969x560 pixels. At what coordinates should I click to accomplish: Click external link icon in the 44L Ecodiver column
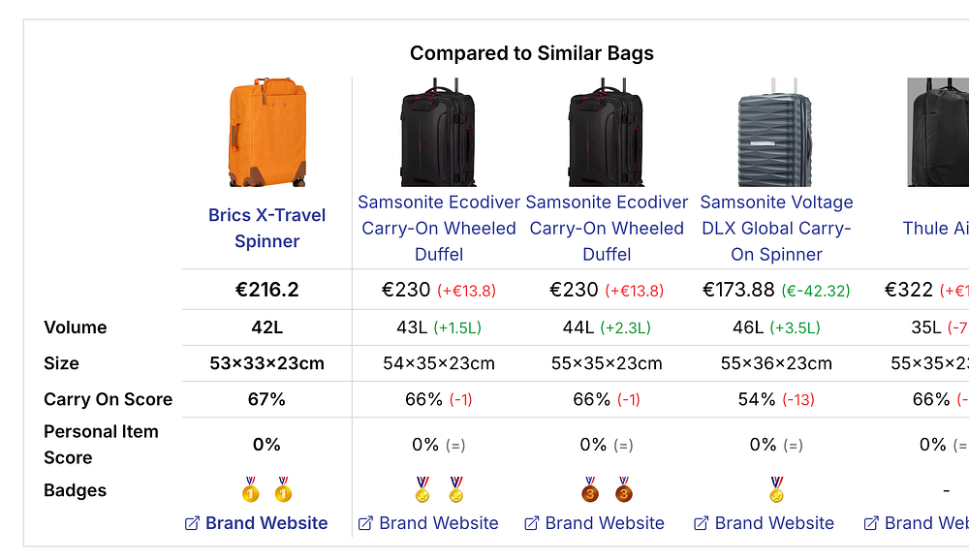tap(532, 523)
